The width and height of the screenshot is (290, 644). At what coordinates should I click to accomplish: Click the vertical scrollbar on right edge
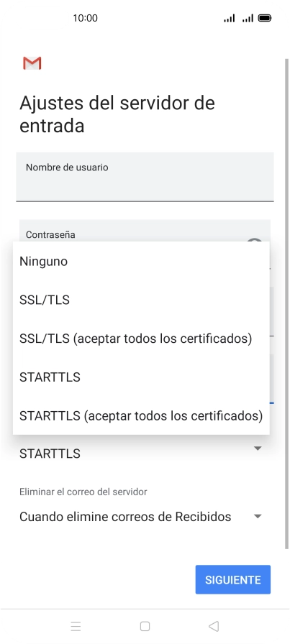tap(286, 303)
